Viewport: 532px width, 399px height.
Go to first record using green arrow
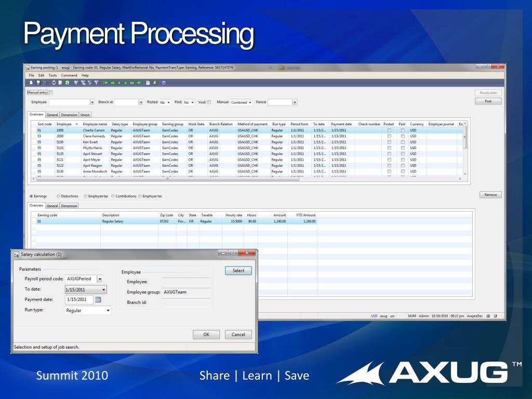(x=105, y=83)
